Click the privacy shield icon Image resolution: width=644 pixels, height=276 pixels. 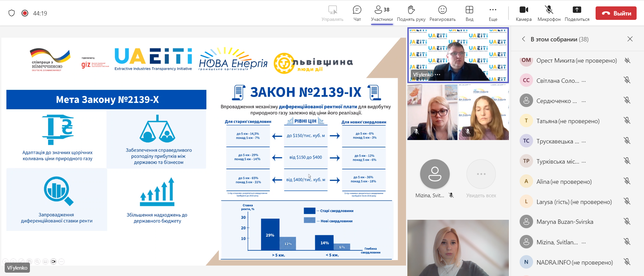(12, 13)
